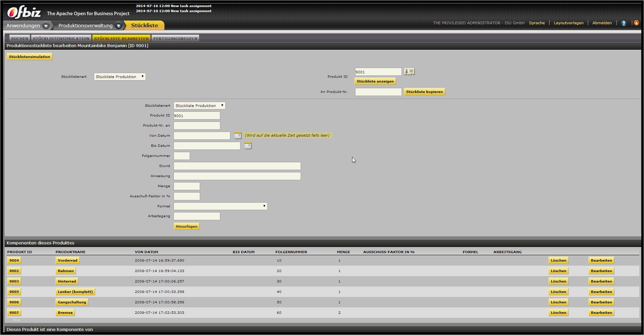Click the An Produkt-Nr. input field
Viewport: 644px width, 335px height.
point(378,92)
